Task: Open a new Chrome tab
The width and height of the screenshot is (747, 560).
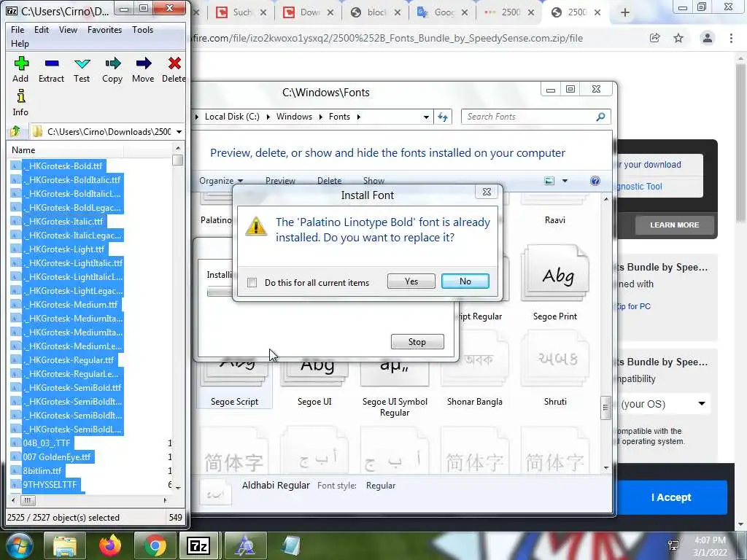Action: (x=625, y=13)
